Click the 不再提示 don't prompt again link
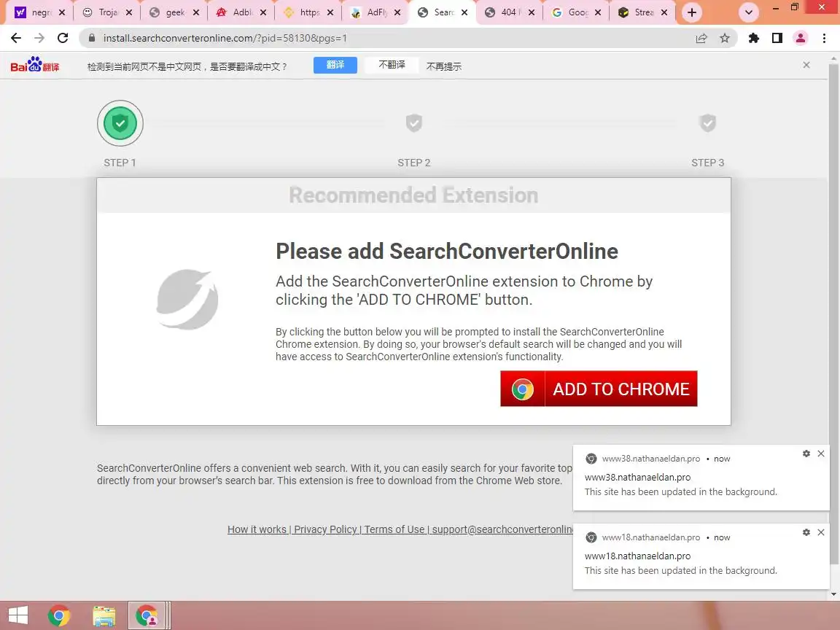Screen dimensions: 840x630 coord(443,66)
